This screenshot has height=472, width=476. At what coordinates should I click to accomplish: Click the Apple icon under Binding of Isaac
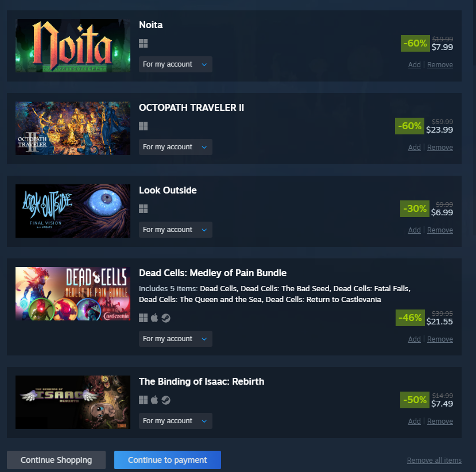tap(154, 400)
